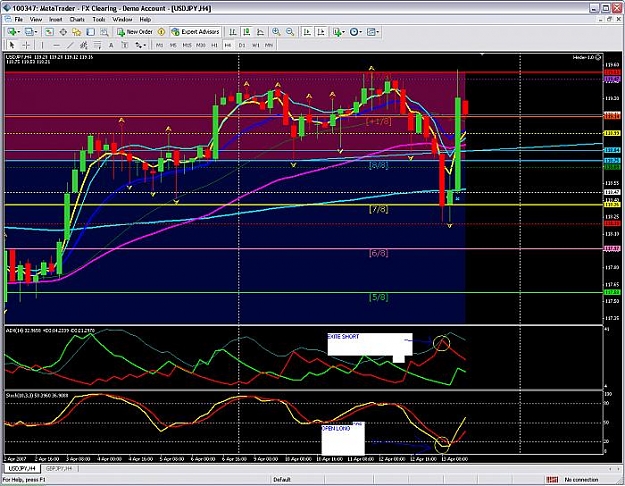
Task: Minimize the inner chart window
Action: 601,19
